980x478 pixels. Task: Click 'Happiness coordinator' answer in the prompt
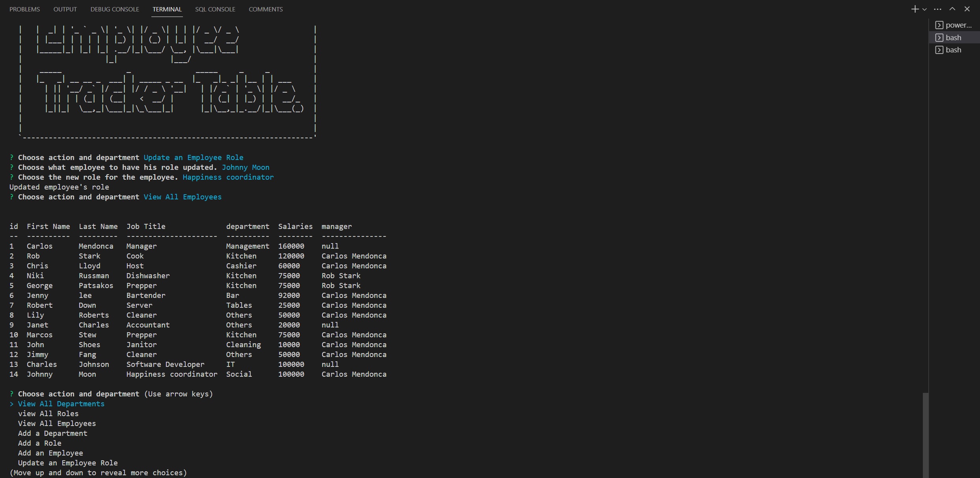point(228,177)
